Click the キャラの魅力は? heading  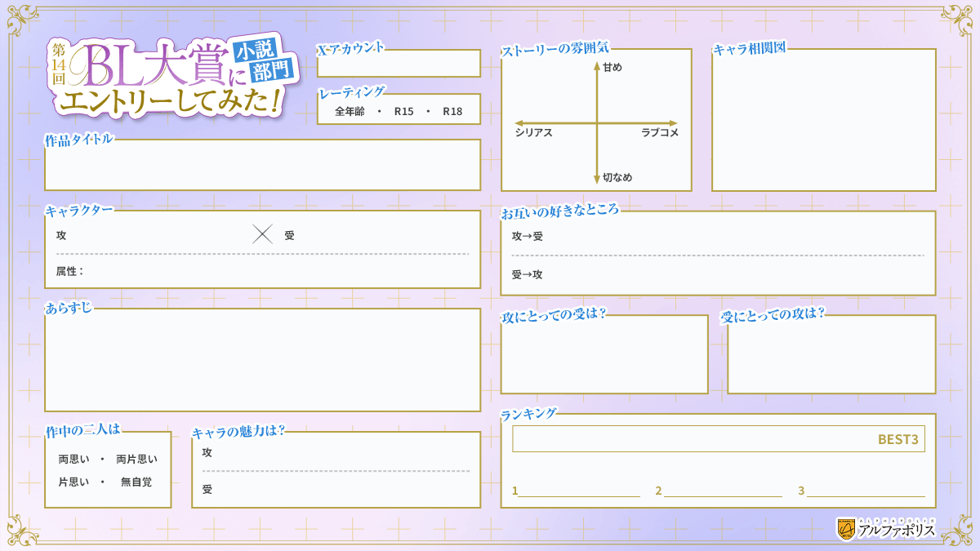[238, 430]
